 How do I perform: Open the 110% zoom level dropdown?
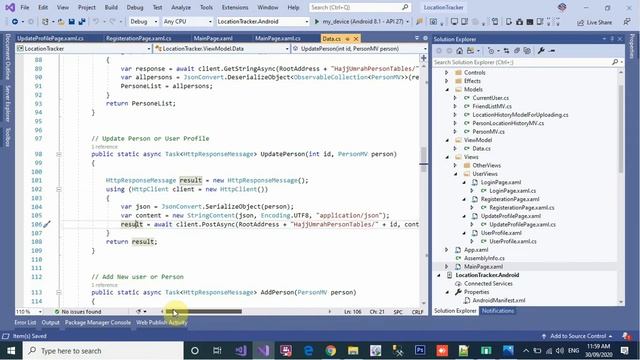pyautogui.click(x=29, y=311)
